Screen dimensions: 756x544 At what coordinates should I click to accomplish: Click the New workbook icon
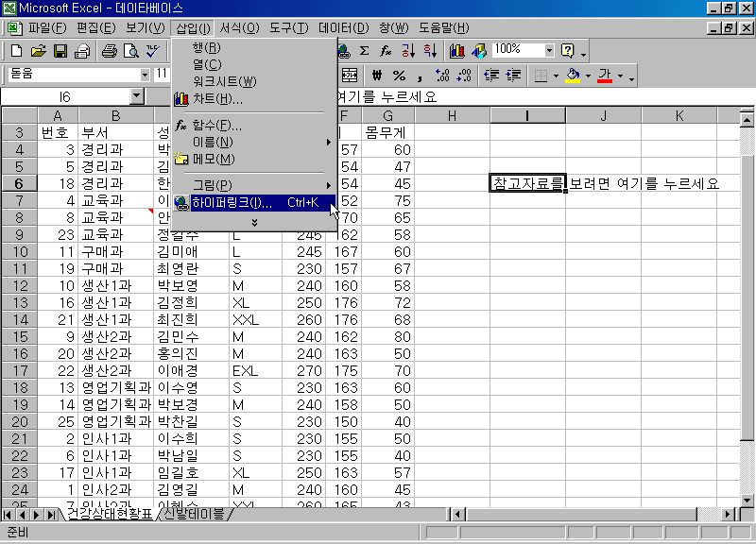pyautogui.click(x=16, y=51)
